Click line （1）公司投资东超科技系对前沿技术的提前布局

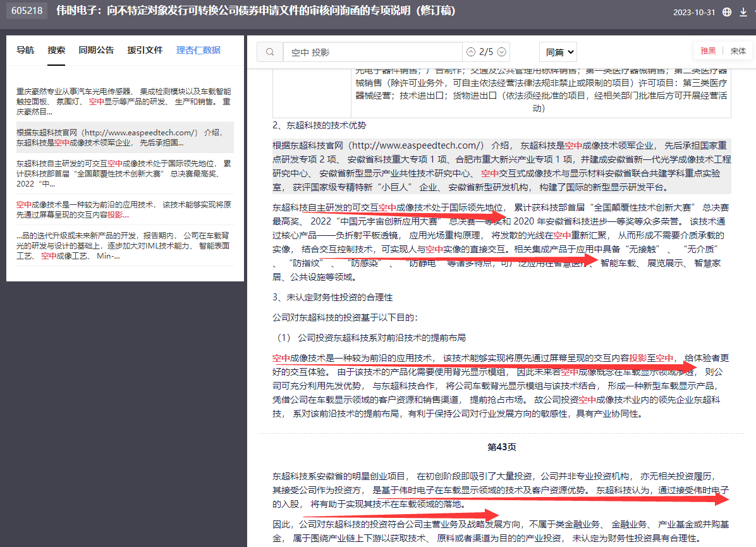tap(371, 338)
